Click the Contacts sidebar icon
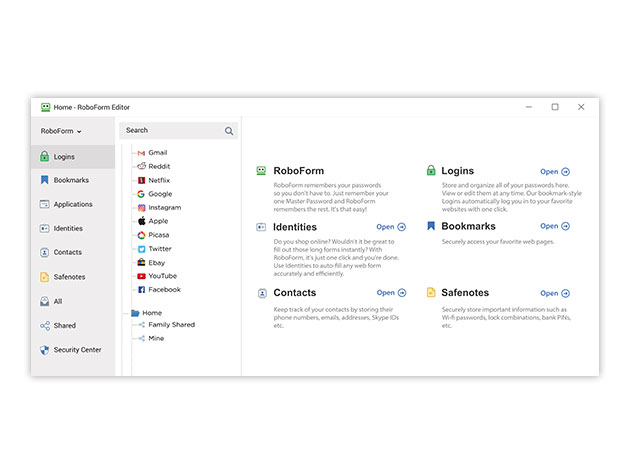The height and width of the screenshot is (473, 630). tap(45, 252)
